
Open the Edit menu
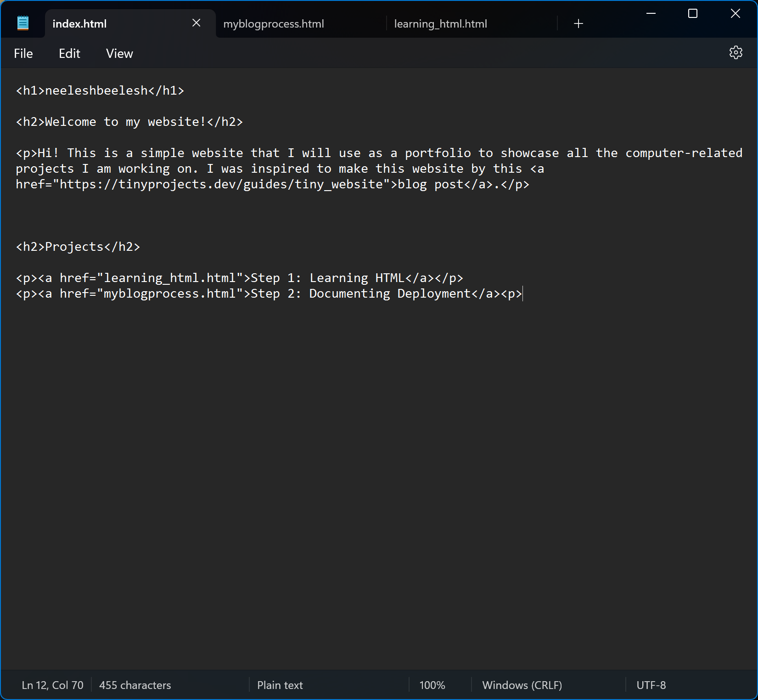[x=69, y=53]
